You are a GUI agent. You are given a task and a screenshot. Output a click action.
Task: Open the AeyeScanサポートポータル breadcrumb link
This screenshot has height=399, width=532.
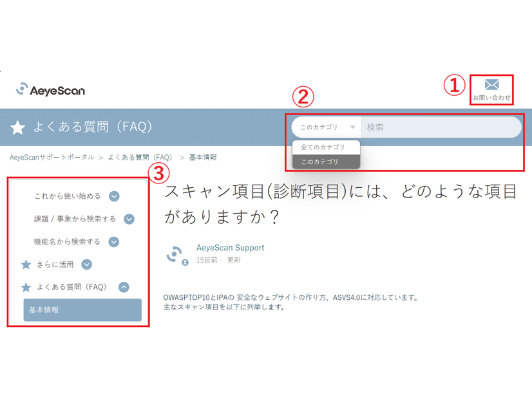52,157
